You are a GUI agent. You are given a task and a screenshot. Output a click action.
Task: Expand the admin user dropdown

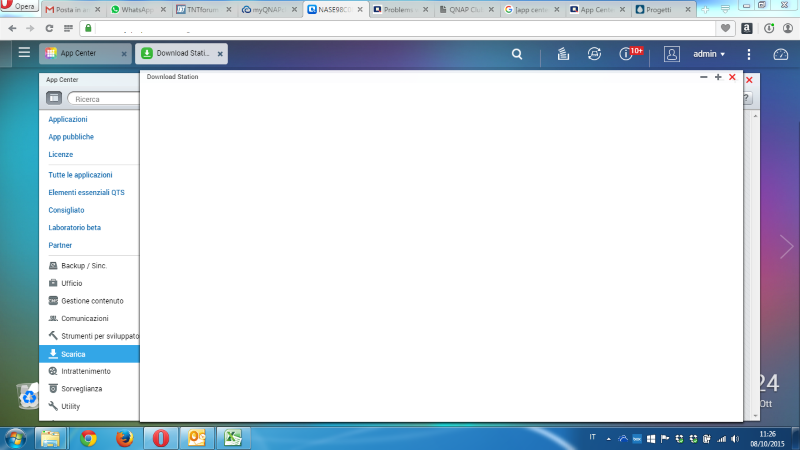tap(708, 54)
